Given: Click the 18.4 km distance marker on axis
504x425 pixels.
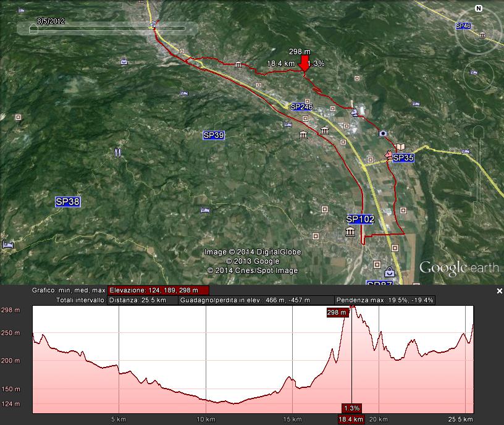Looking at the screenshot, I should 351,419.
